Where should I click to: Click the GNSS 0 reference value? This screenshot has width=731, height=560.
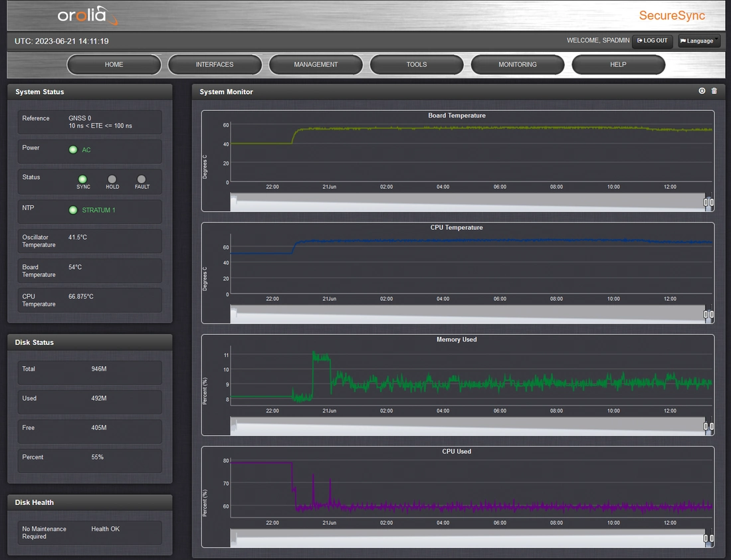[80, 118]
